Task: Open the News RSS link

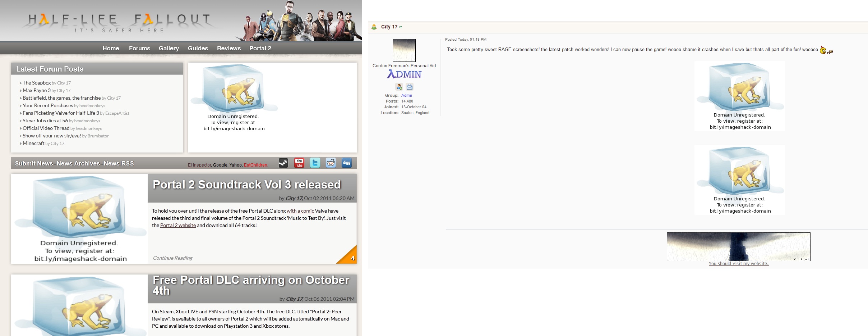Action: [x=119, y=163]
